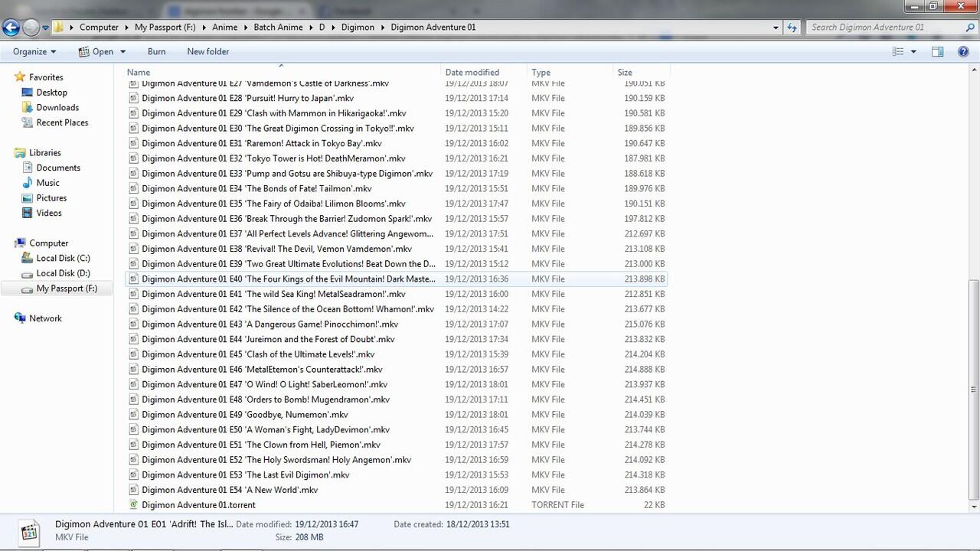Sort by Date modified column header
Image resolution: width=980 pixels, height=551 pixels.
(484, 72)
